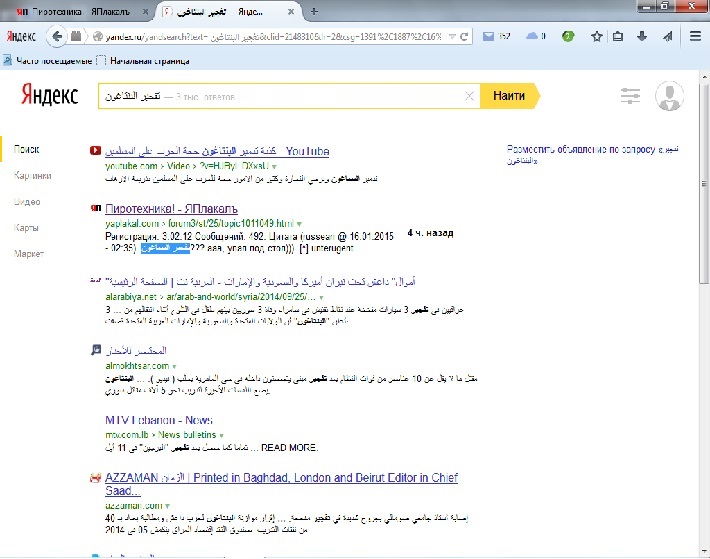Screen dimensions: 710x559
Task: Click the paper plane send icon
Action: pyautogui.click(x=668, y=36)
